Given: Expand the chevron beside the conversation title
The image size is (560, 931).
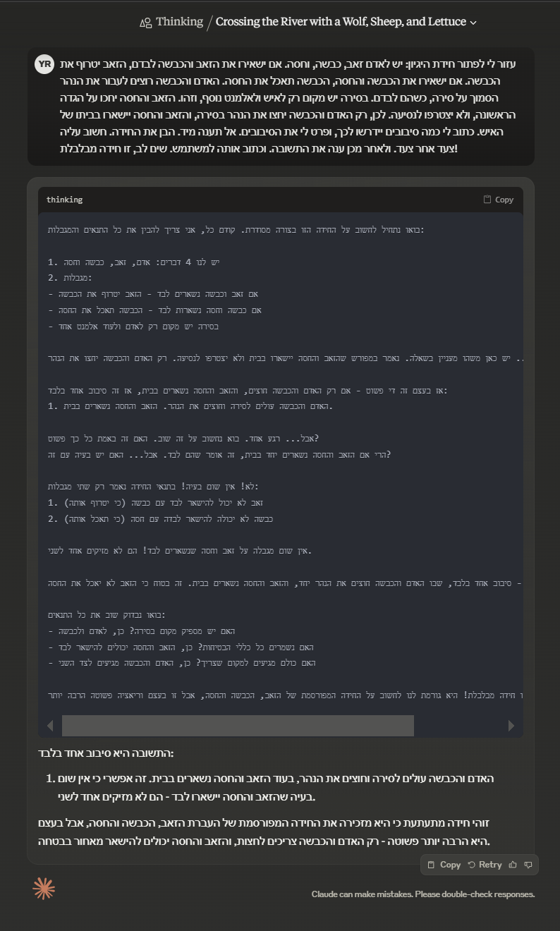Looking at the screenshot, I should [473, 23].
